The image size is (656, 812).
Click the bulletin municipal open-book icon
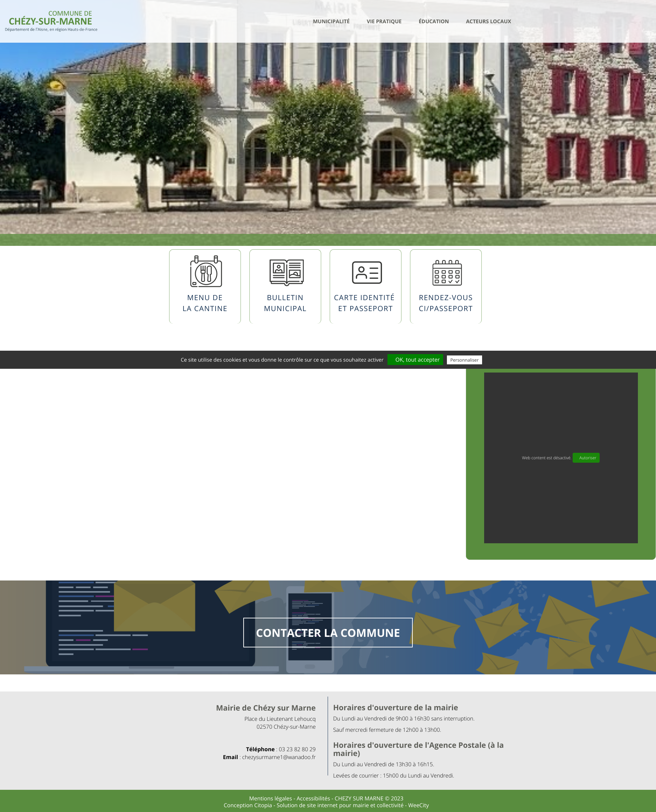click(x=286, y=272)
